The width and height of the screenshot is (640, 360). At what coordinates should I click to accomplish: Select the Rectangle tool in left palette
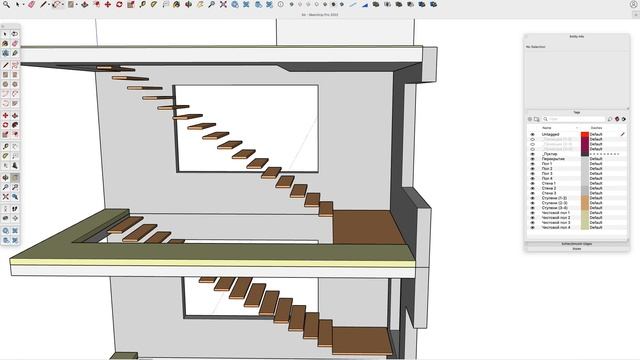point(5,75)
